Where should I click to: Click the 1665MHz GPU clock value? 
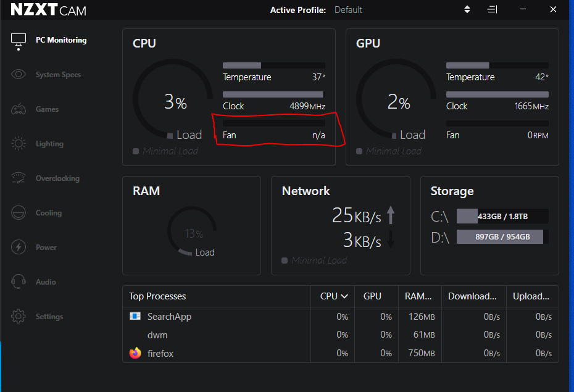[531, 106]
